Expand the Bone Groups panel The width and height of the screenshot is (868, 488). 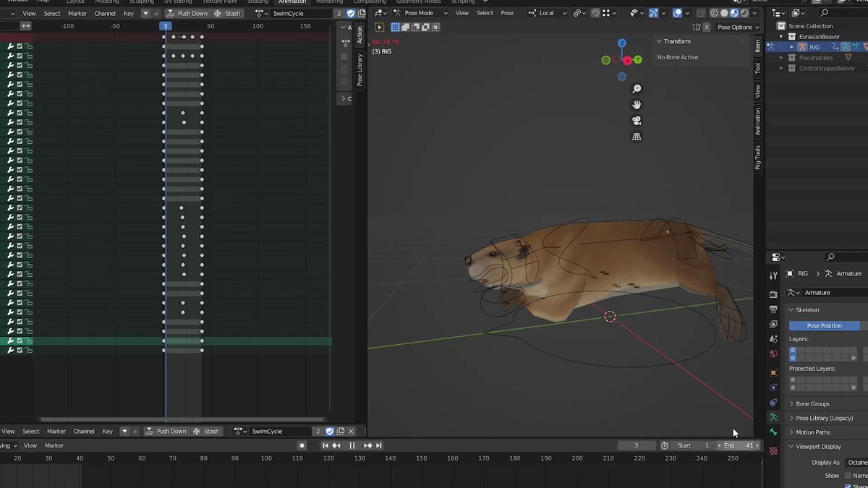coord(813,403)
